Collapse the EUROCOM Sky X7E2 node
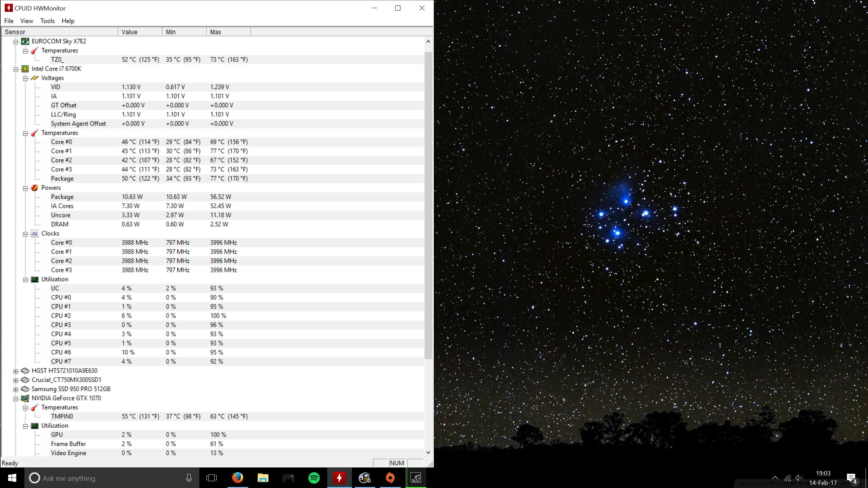 click(16, 42)
